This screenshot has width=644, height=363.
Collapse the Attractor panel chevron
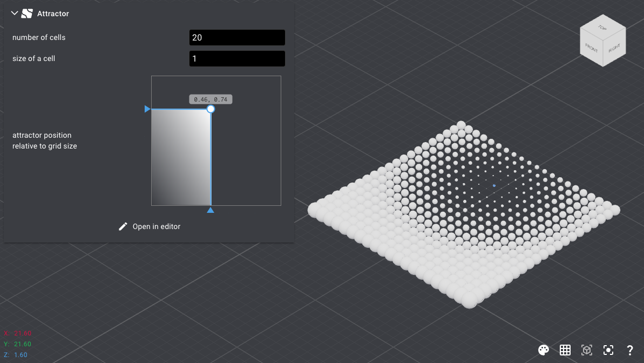(x=15, y=13)
